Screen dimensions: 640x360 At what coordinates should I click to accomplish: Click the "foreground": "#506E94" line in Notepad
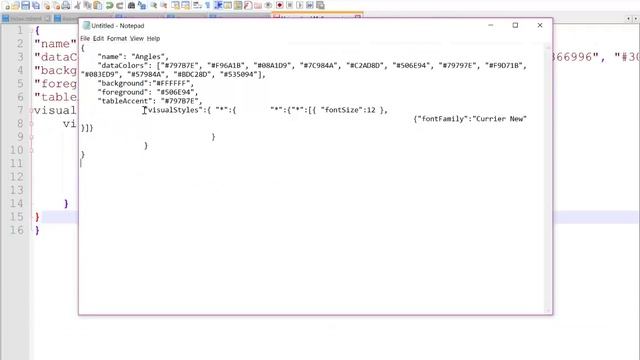tap(147, 92)
